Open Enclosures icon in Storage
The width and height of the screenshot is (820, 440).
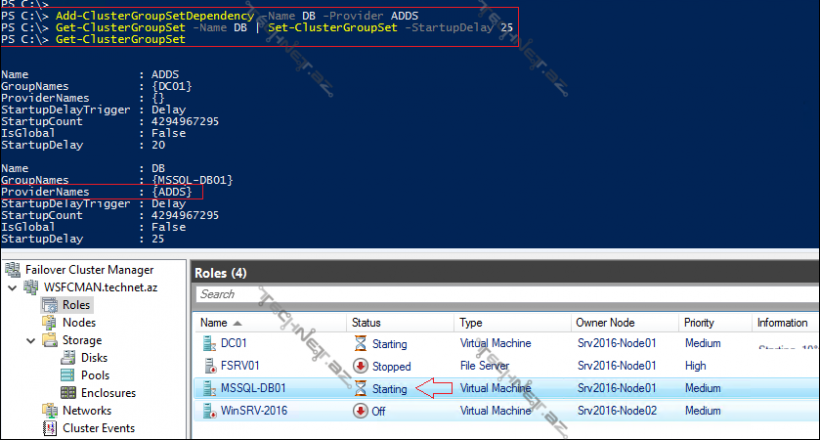click(x=69, y=392)
